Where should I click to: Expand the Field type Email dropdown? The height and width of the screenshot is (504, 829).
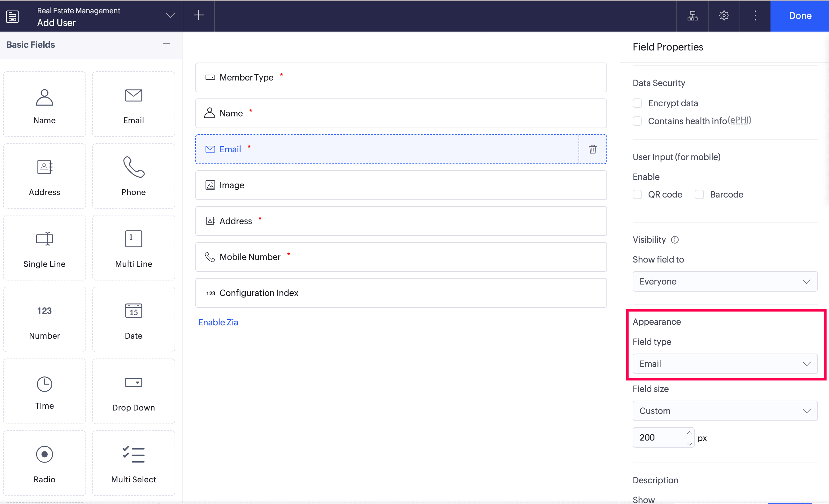click(725, 364)
